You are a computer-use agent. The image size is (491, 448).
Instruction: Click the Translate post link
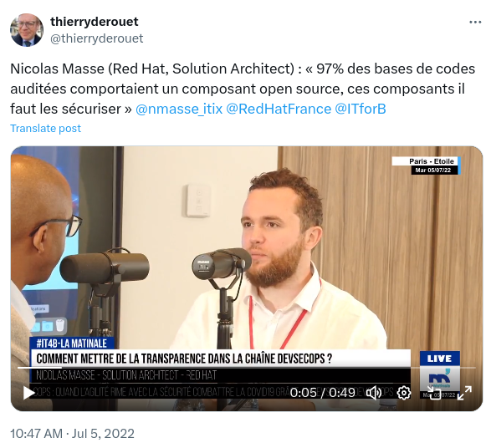[45, 128]
